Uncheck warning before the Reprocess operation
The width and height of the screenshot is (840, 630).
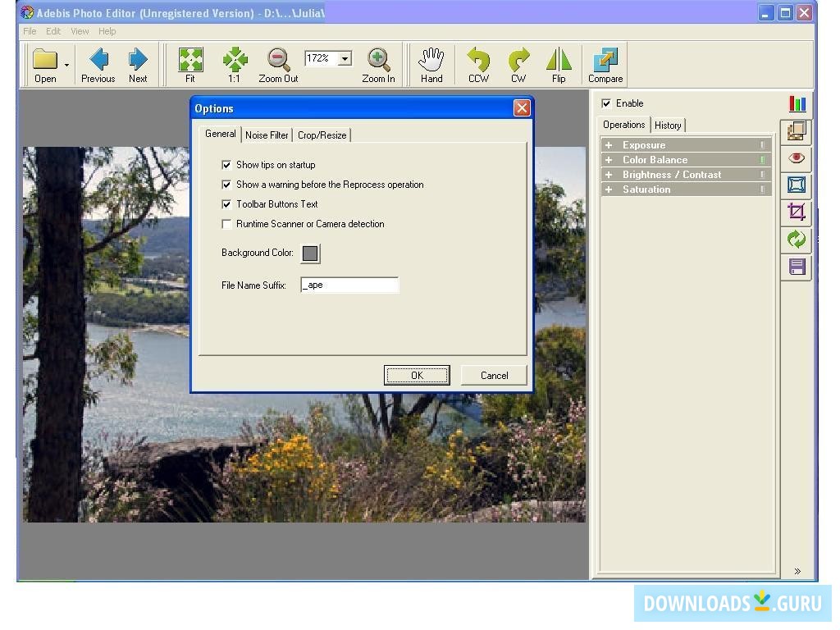pyautogui.click(x=226, y=185)
